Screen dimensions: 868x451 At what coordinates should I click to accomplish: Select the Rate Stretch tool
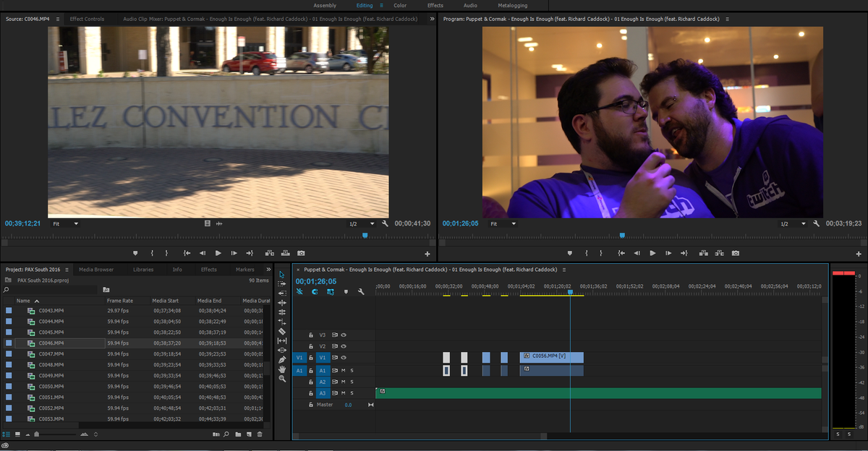click(282, 322)
